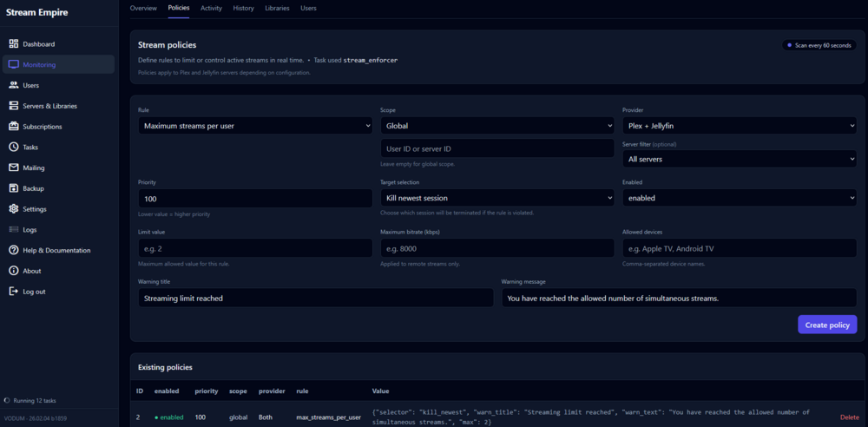Viewport: 868px width, 427px height.
Task: Open the Provider dropdown Plex + Jellyfin
Action: point(740,126)
